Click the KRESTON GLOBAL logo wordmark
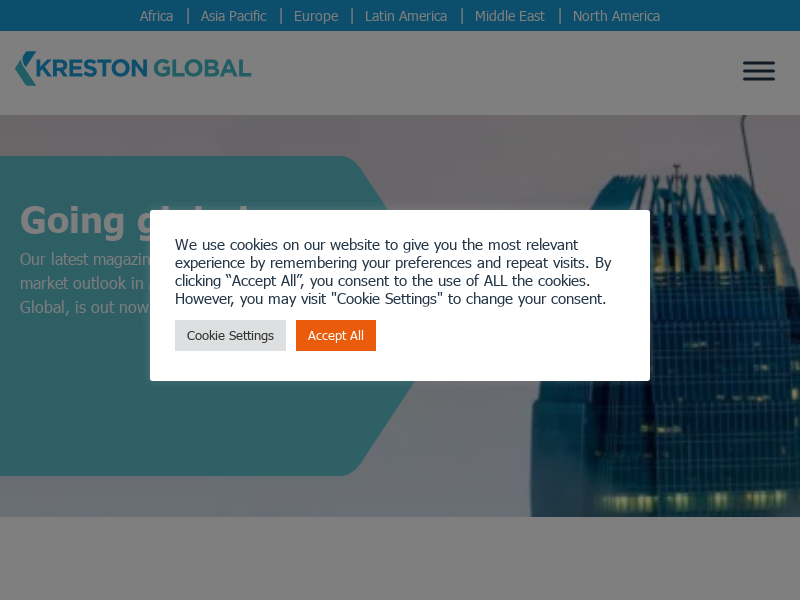Screen dimensions: 800x600 tap(144, 68)
